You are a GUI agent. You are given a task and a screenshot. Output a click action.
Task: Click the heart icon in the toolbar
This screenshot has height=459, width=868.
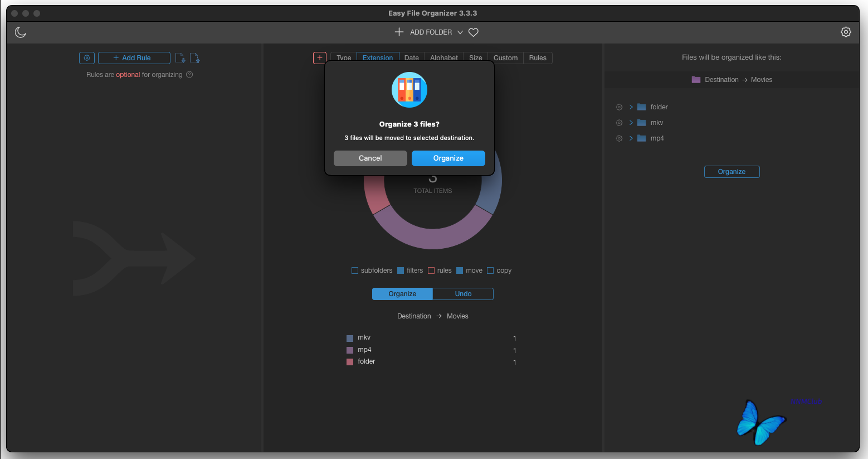(x=473, y=32)
